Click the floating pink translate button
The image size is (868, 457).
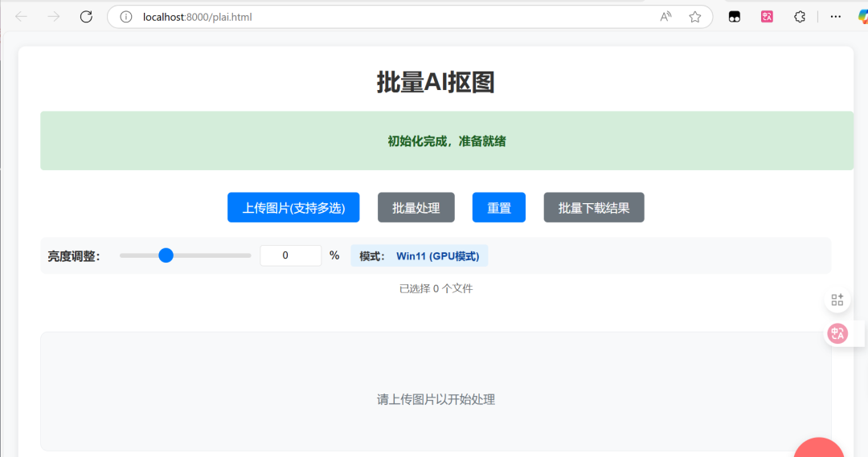point(837,333)
